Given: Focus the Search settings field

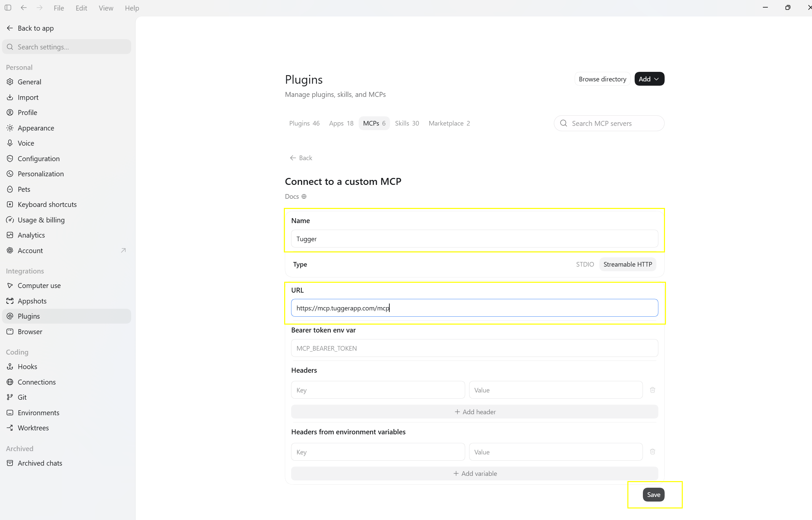Looking at the screenshot, I should click(x=67, y=47).
